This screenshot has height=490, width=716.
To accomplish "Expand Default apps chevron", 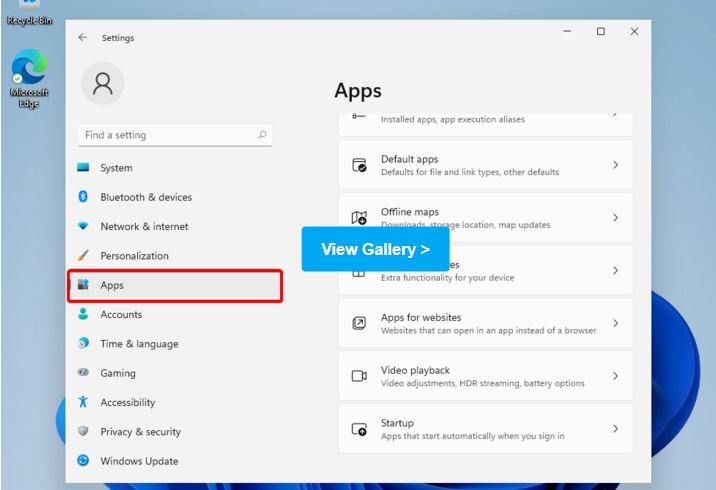I will pos(616,165).
